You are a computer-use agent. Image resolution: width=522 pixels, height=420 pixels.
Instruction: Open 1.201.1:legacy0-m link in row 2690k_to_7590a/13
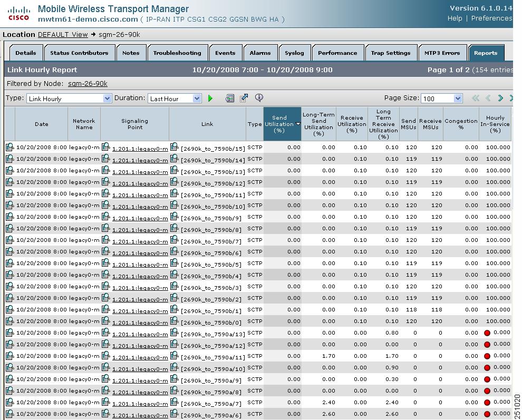(x=140, y=334)
